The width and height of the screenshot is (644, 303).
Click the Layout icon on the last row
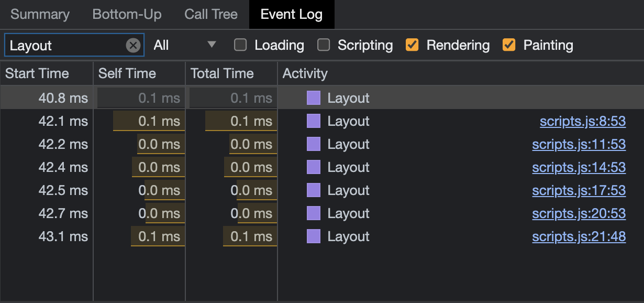coord(313,236)
